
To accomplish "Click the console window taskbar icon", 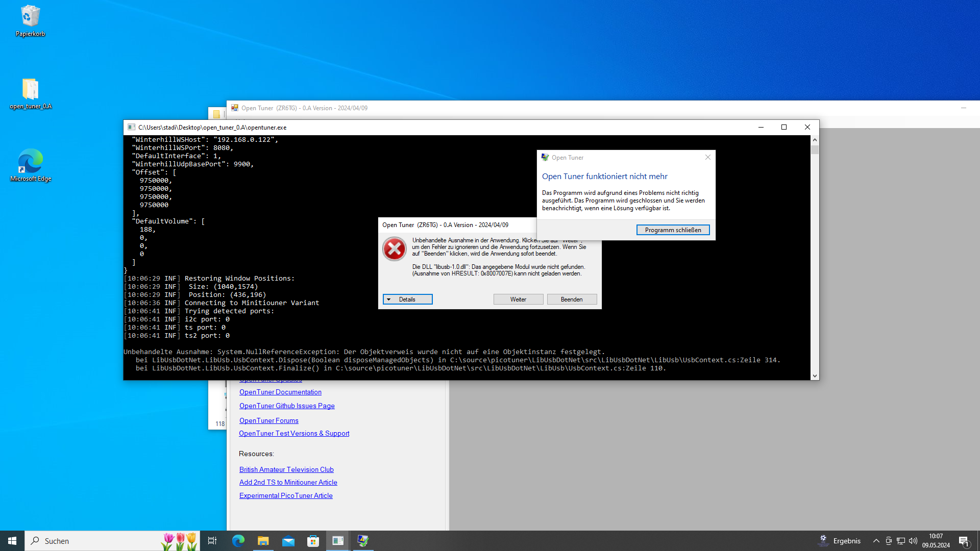I will [338, 541].
